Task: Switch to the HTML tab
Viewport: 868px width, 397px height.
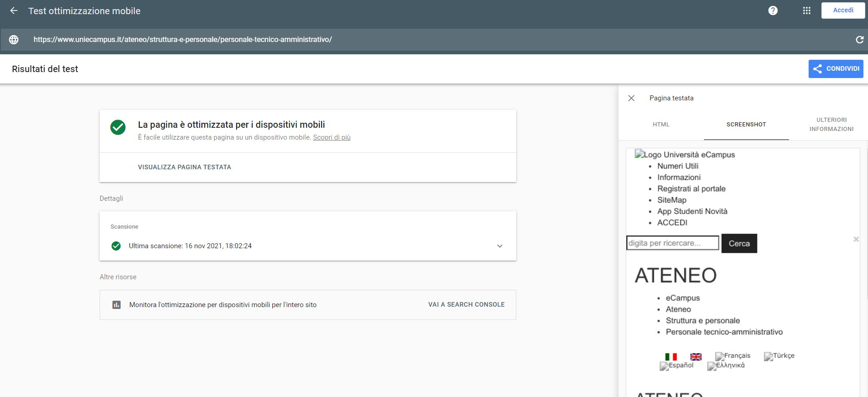Action: [x=661, y=125]
